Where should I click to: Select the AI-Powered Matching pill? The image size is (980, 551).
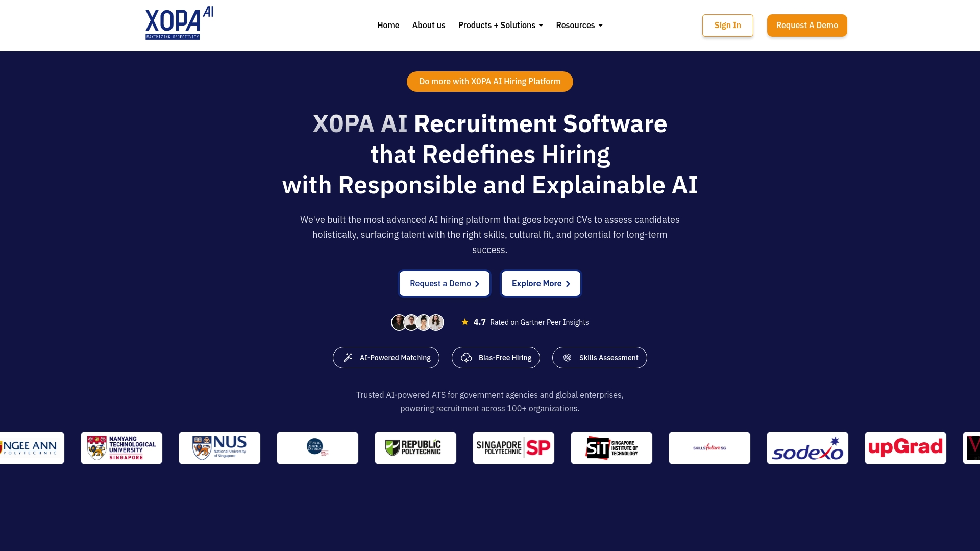[x=386, y=358]
